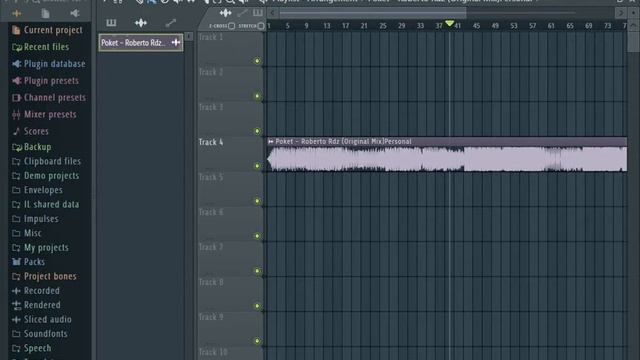Select Poket - Roberto Rdz picker entry
Viewport: 640px width, 360px height.
pos(141,42)
